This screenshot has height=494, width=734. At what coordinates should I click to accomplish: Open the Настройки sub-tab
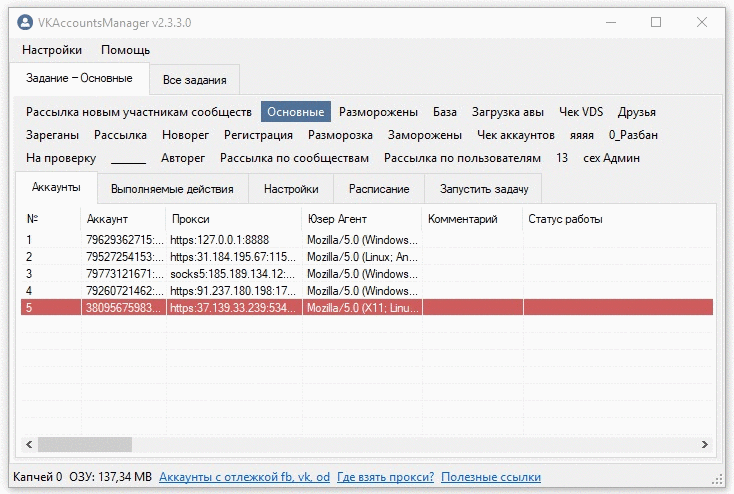[291, 189]
